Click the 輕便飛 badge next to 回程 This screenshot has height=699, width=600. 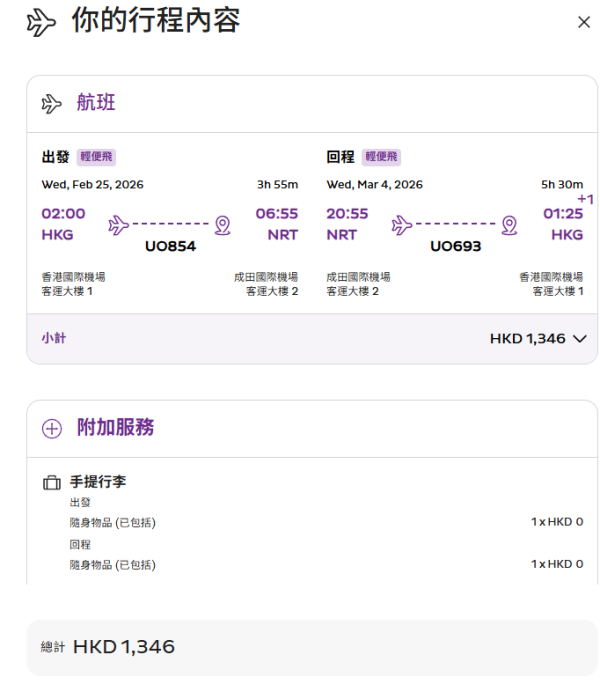[381, 157]
